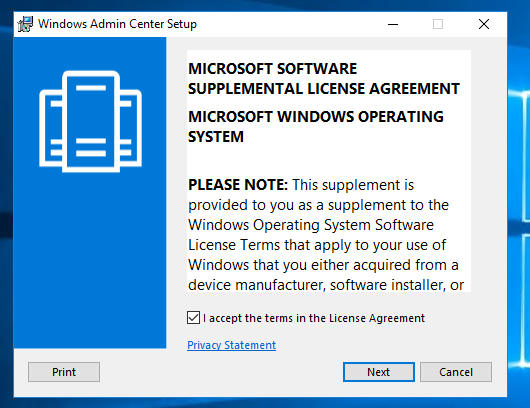This screenshot has width=530, height=408.
Task: Uncheck the accept license terms checkbox
Action: point(193,318)
